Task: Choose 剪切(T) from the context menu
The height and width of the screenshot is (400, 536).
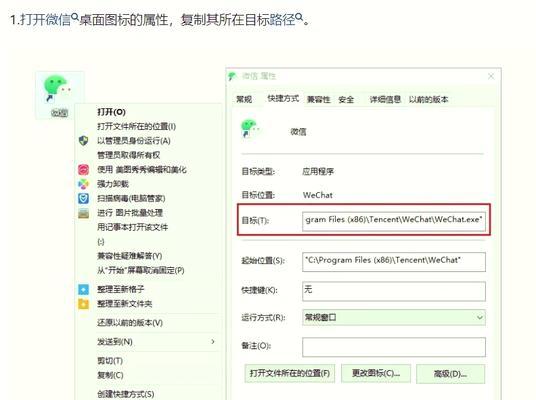Action: [x=110, y=361]
